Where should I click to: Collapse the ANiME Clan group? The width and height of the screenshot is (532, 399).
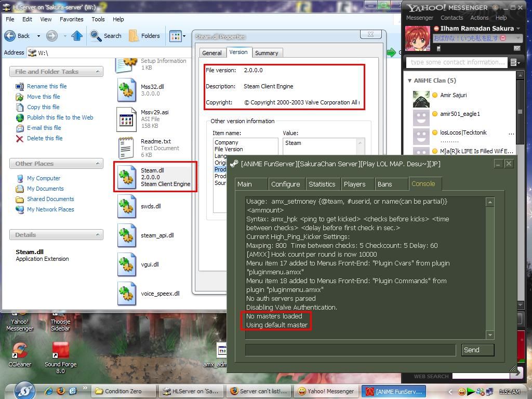tap(410, 81)
